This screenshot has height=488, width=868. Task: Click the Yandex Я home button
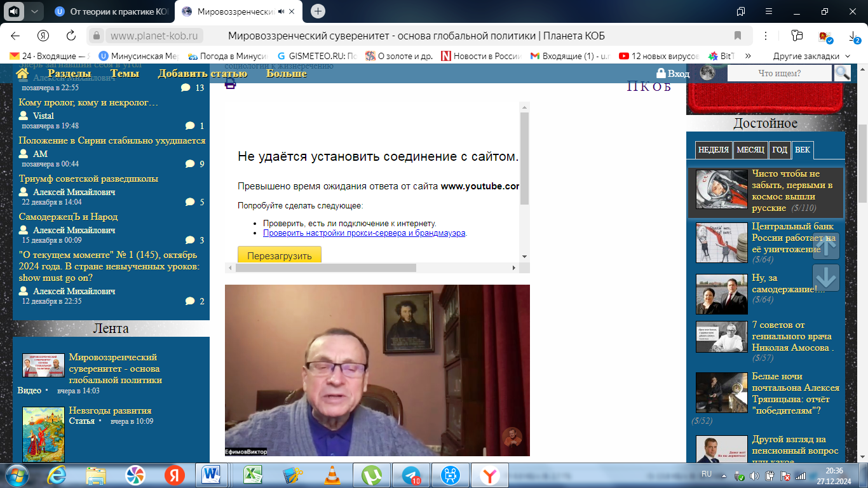pyautogui.click(x=43, y=36)
